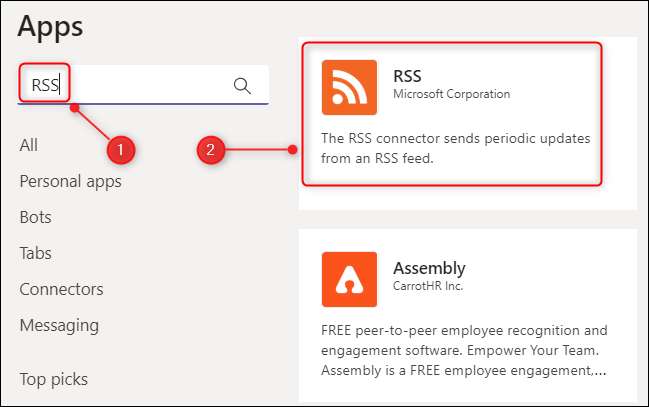Filter apps by Messaging
Image resolution: width=649 pixels, height=407 pixels.
coord(59,325)
